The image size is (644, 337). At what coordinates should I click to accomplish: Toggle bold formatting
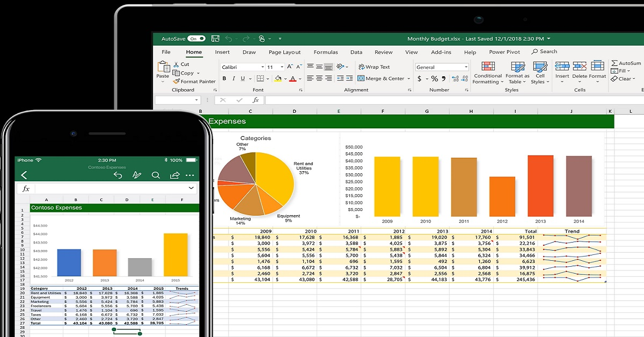(225, 79)
